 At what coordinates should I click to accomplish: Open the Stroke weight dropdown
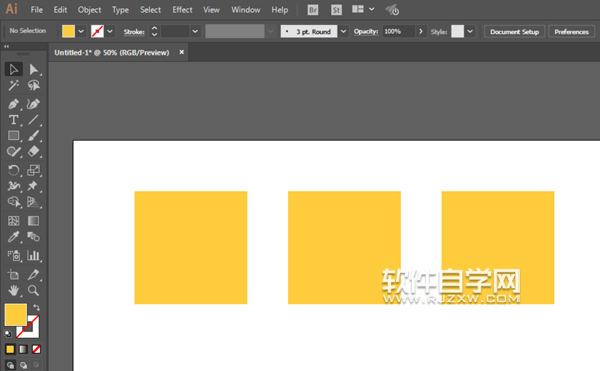point(195,31)
